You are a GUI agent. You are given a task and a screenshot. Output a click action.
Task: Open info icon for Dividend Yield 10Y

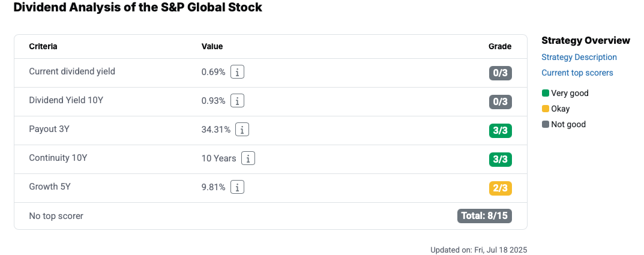pos(238,101)
